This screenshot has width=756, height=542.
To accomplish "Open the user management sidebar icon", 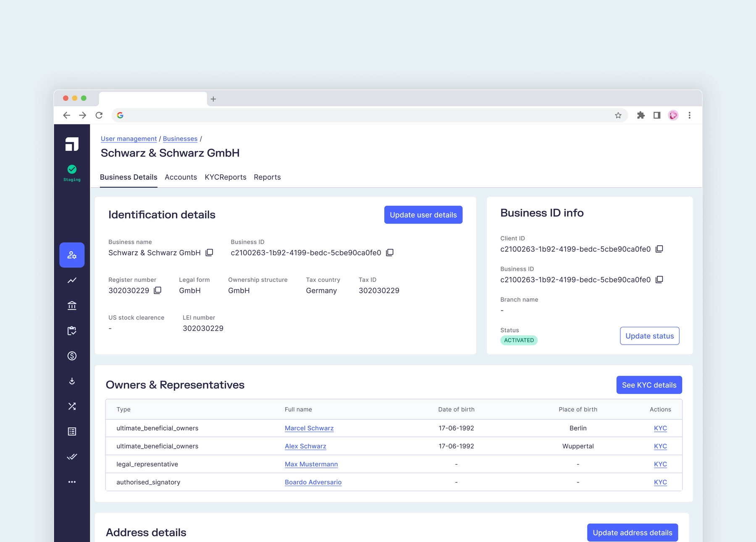I will click(x=72, y=255).
